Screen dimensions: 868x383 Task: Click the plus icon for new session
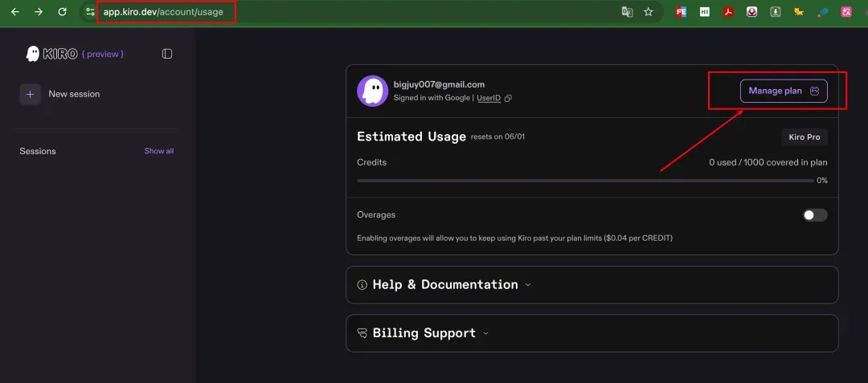[x=31, y=95]
